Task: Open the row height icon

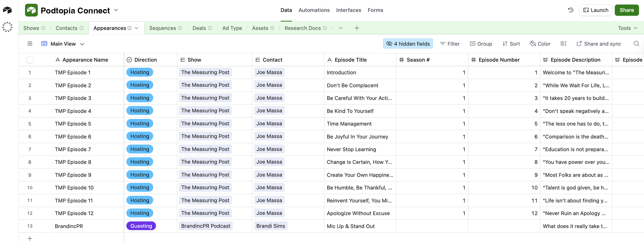Action: (x=563, y=44)
